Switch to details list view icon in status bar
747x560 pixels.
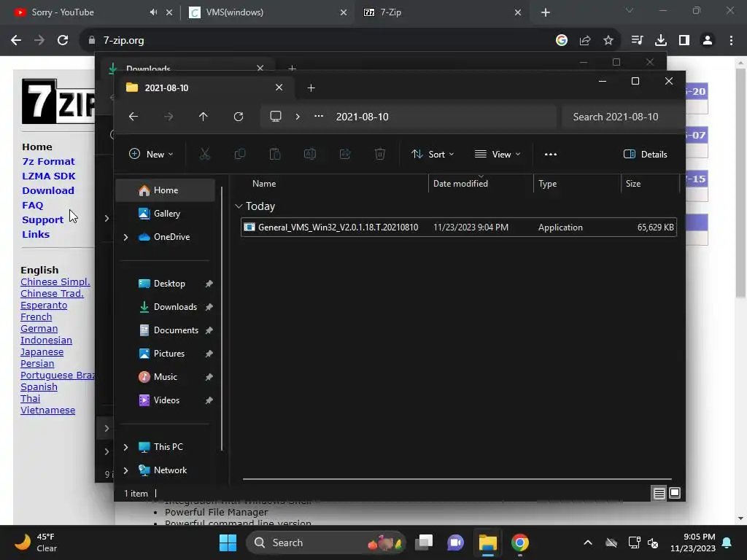(x=659, y=494)
